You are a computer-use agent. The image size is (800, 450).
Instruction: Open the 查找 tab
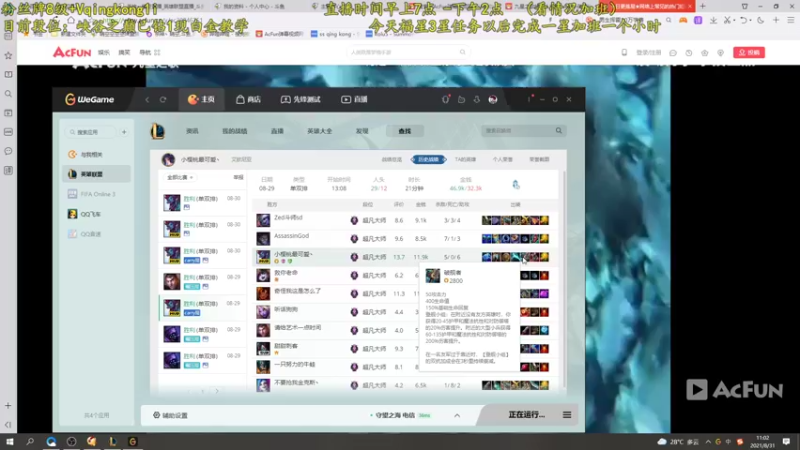pos(405,131)
